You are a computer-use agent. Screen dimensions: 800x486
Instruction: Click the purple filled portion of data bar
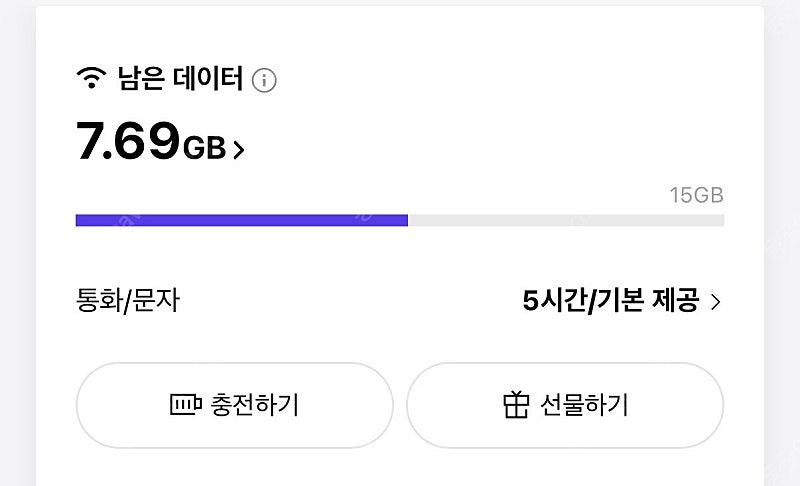(x=242, y=220)
